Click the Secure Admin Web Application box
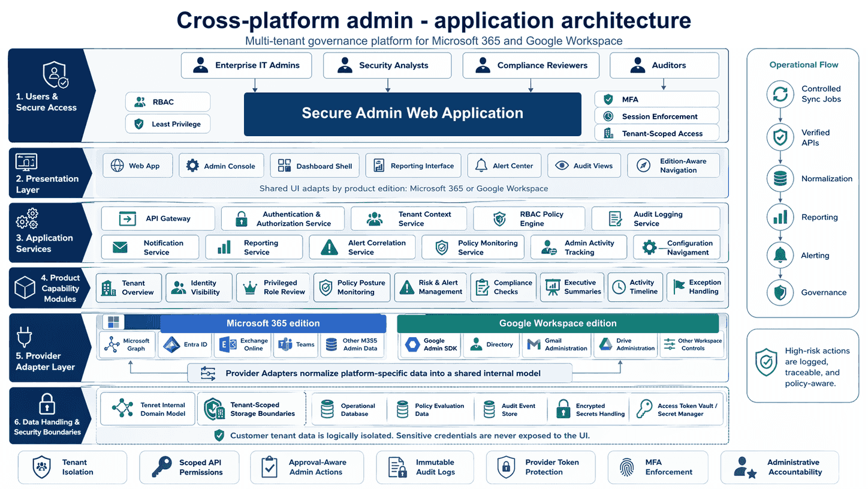868x489 pixels. [412, 114]
